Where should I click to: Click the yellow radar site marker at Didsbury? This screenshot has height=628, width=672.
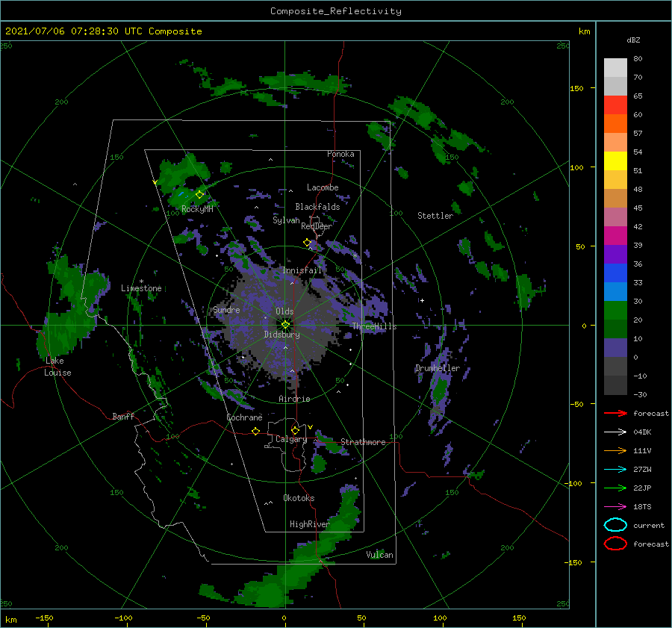(285, 325)
